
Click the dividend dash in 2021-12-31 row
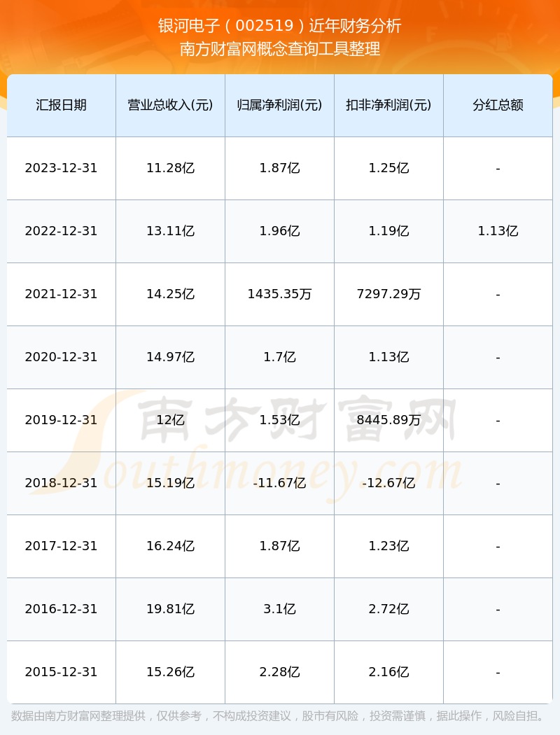[498, 295]
